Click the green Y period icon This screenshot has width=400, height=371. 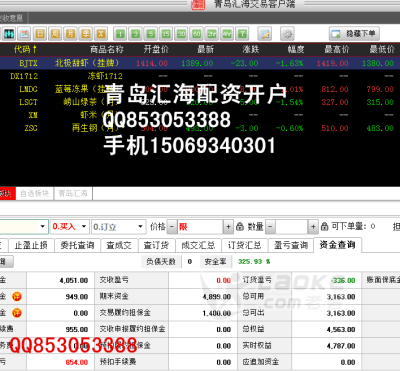[x=242, y=33]
